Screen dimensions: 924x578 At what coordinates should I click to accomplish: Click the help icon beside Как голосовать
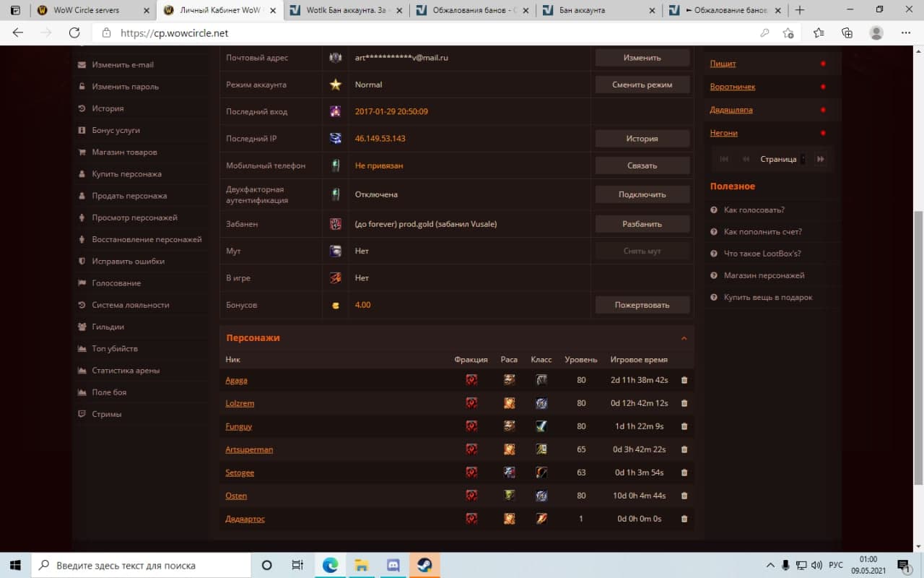(714, 210)
